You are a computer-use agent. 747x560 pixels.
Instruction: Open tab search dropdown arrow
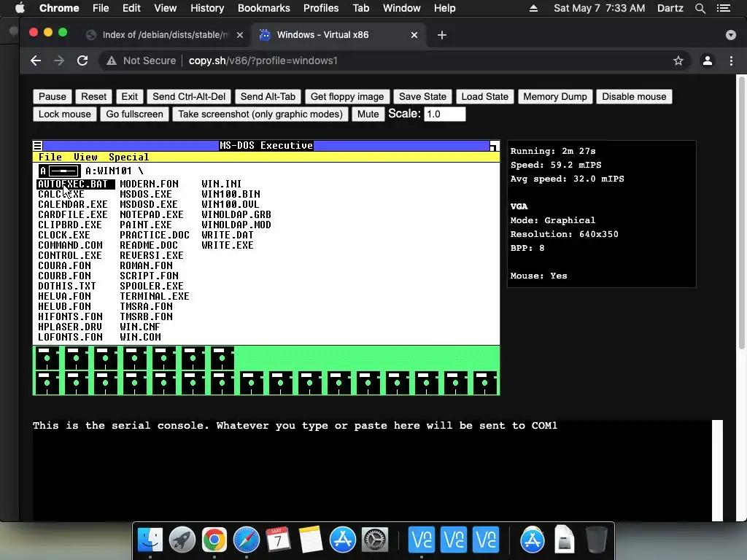[731, 35]
